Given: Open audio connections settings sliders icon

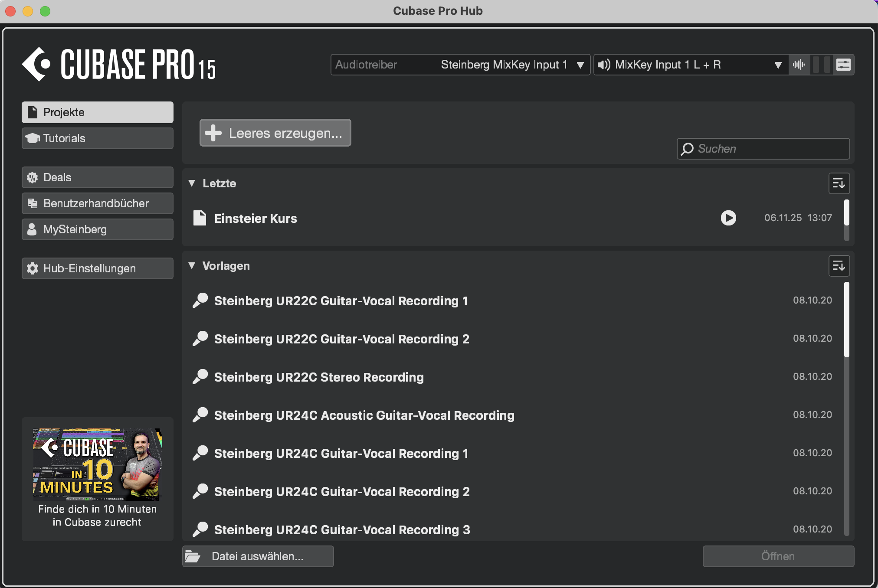Looking at the screenshot, I should tap(843, 65).
